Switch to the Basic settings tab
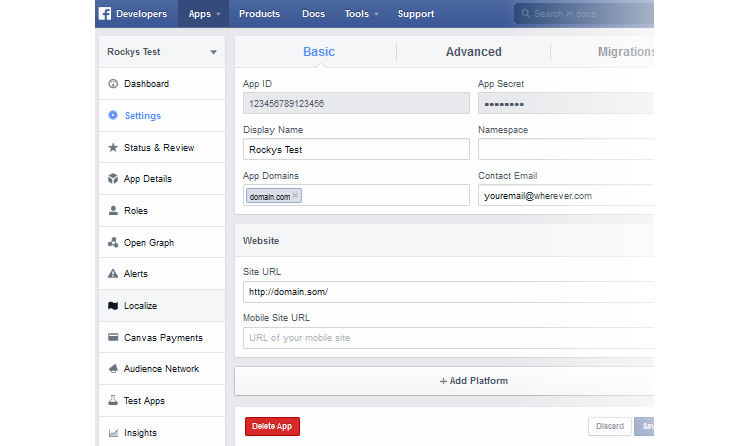The width and height of the screenshot is (750, 446). pyautogui.click(x=319, y=52)
